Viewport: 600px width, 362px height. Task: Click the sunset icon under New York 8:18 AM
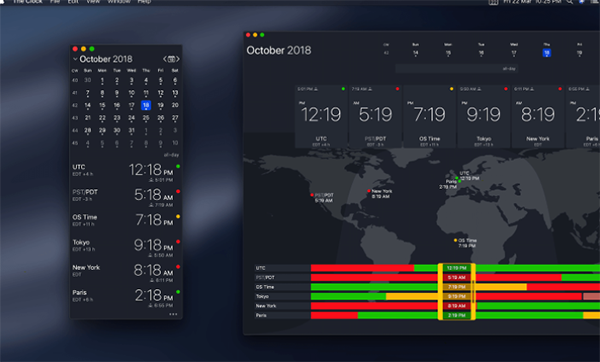152,280
